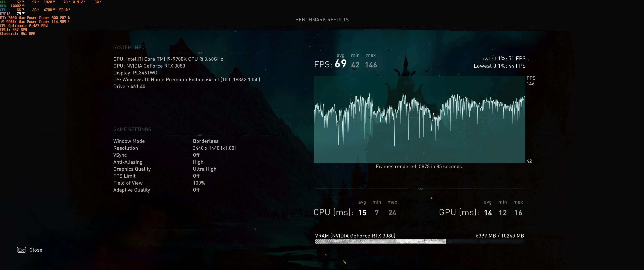Image resolution: width=644 pixels, height=270 pixels.
Task: Click the VSync Off setting
Action: coord(196,155)
